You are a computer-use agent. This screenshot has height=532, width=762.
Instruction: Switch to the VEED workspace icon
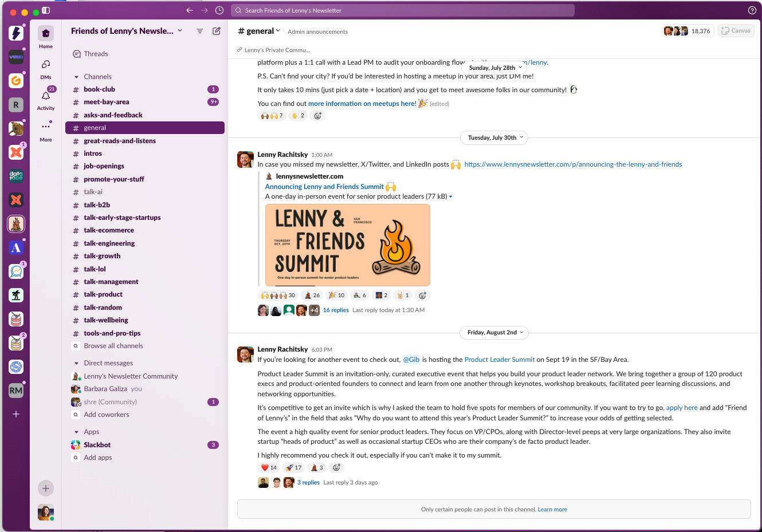pyautogui.click(x=16, y=57)
